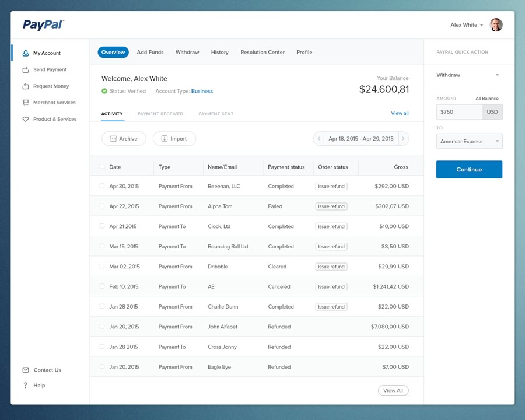Click the Help question mark icon
Image resolution: width=525 pixels, height=420 pixels.
26,385
